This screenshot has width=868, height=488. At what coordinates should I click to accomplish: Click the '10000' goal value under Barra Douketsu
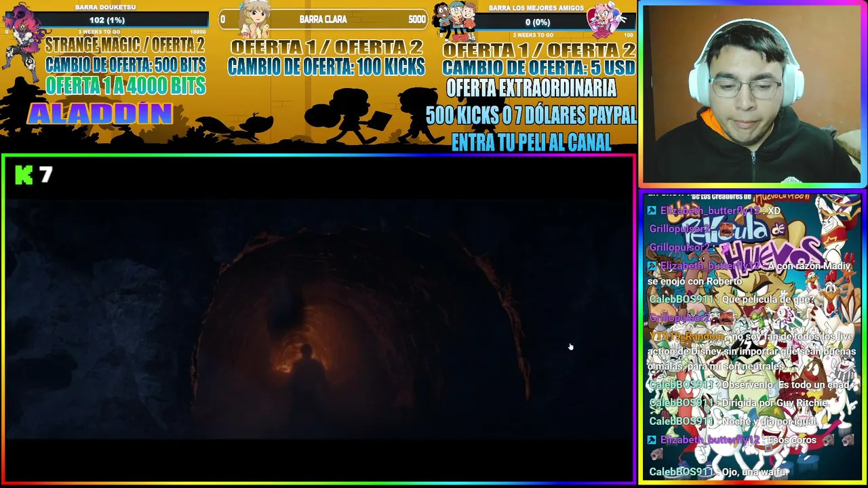[197, 32]
